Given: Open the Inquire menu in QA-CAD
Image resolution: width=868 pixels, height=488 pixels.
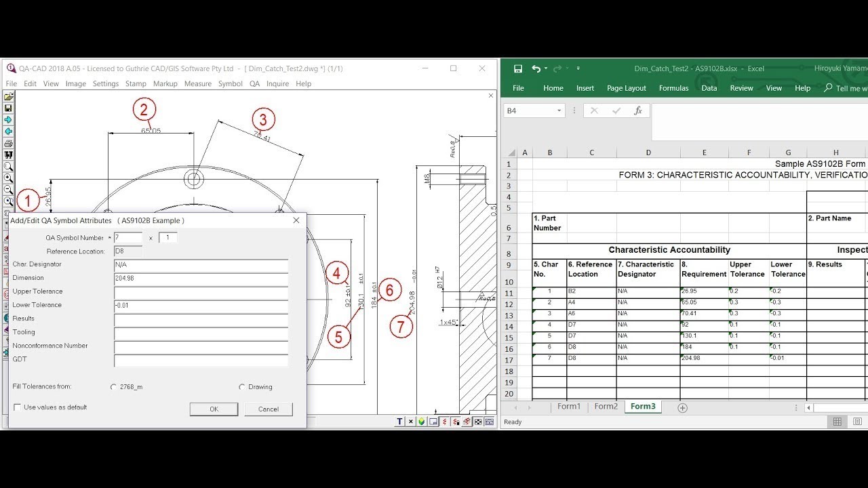Looking at the screenshot, I should 277,83.
